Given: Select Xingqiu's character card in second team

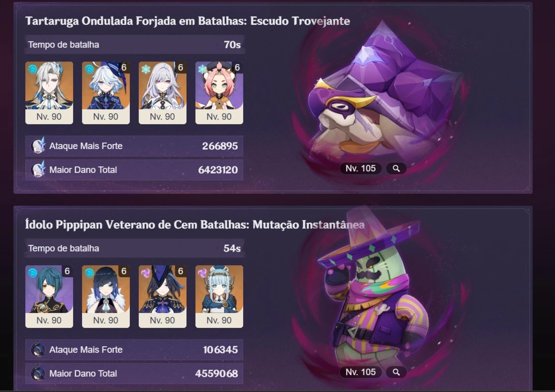Looking at the screenshot, I should point(49,297).
